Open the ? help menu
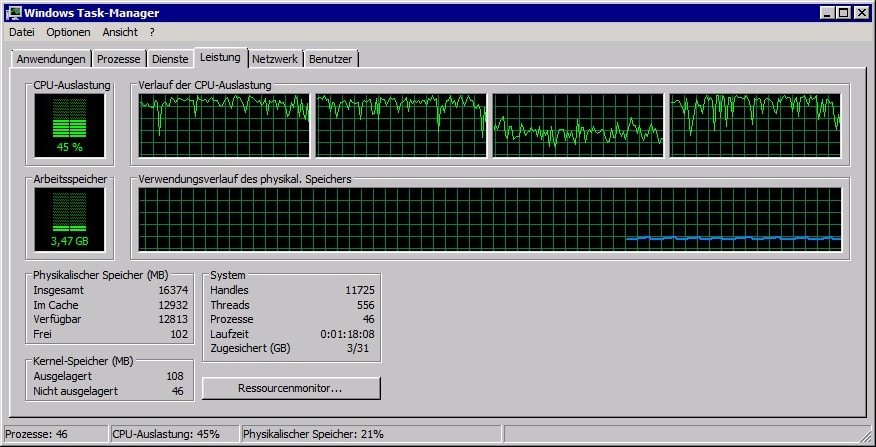 pos(152,32)
